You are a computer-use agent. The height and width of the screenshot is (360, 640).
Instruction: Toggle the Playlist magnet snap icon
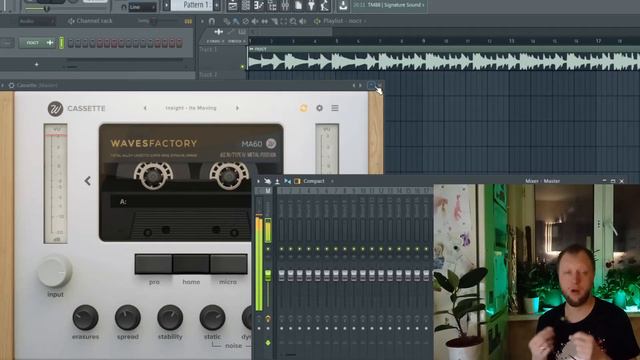(x=211, y=21)
